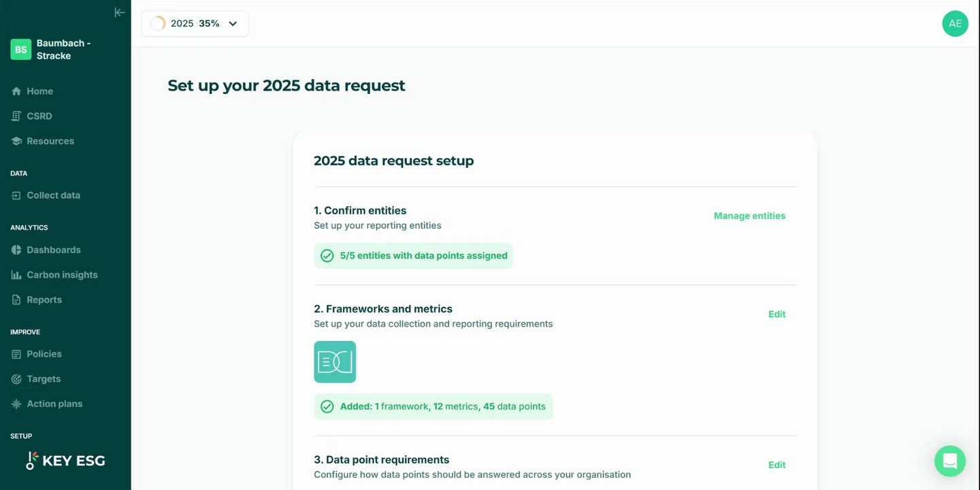Viewport: 980px width, 490px height.
Task: Click the Manage entities link
Action: (x=749, y=216)
